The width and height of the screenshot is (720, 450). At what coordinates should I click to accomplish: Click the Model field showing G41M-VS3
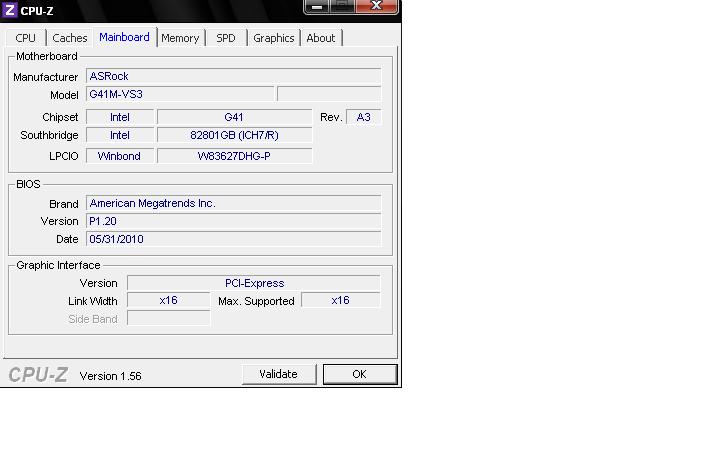tap(180, 94)
